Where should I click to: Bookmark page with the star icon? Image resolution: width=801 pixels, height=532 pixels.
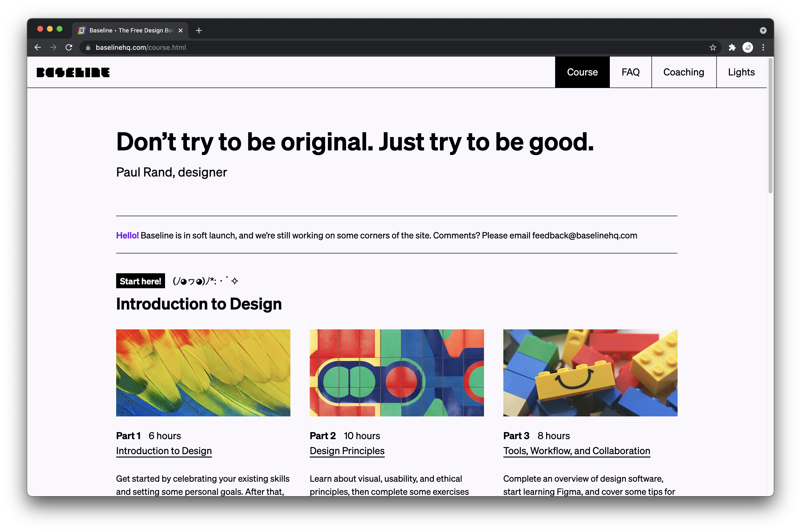pyautogui.click(x=712, y=47)
